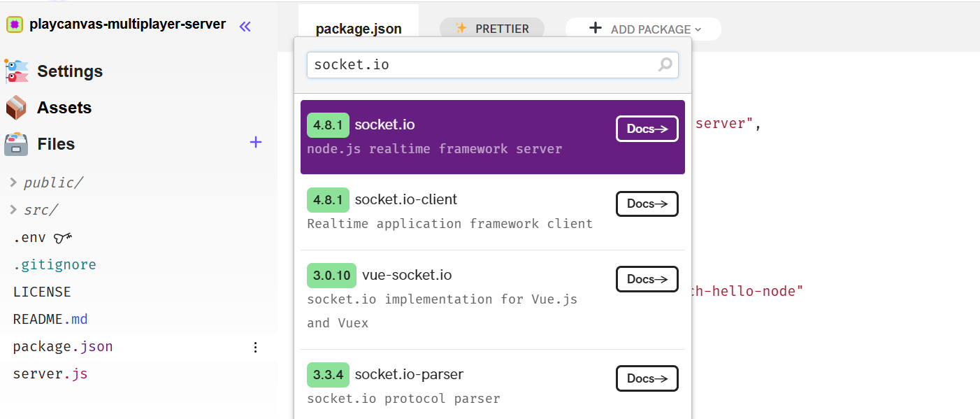This screenshot has width=980, height=419.
Task: Open Settings in the sidebar
Action: [x=70, y=71]
